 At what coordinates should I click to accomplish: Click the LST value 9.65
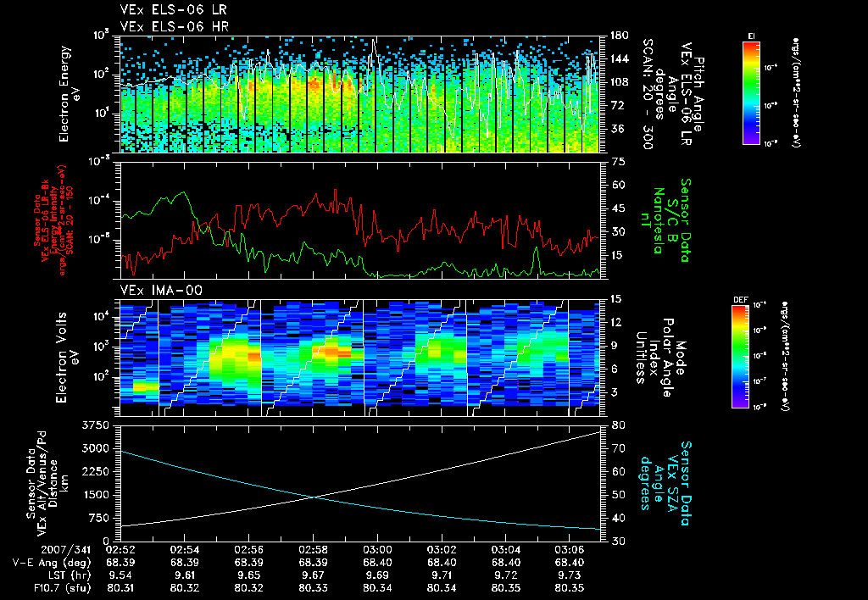pos(249,575)
